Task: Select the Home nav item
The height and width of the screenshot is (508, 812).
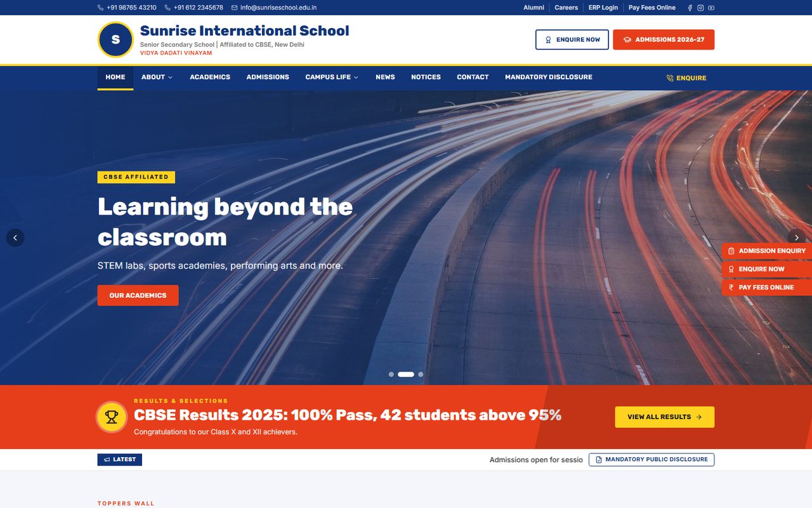Action: click(115, 77)
